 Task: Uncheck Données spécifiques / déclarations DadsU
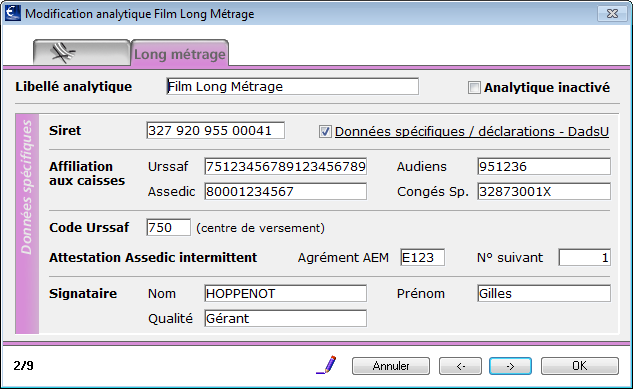tap(325, 132)
